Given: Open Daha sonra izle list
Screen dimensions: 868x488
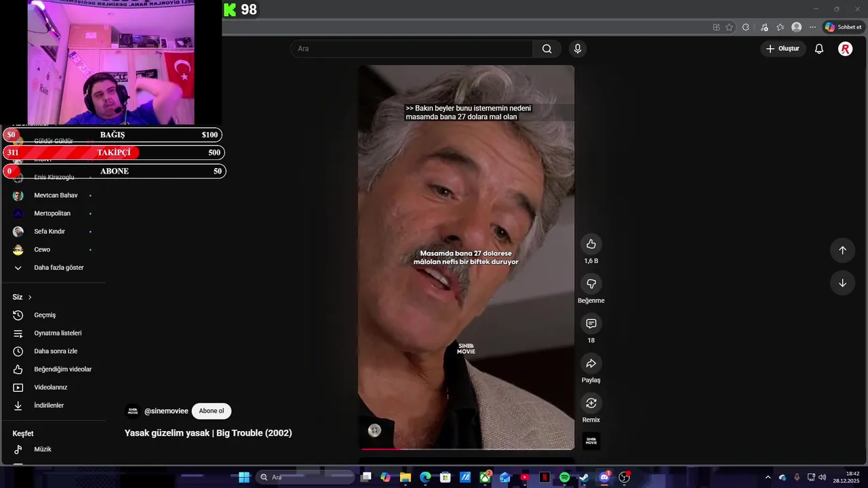Looking at the screenshot, I should click(57, 351).
